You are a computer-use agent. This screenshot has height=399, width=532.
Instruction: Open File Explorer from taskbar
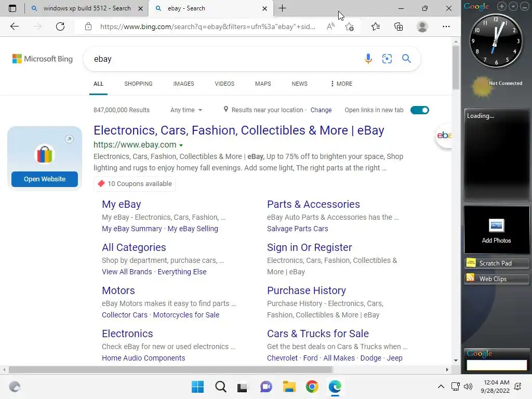(289, 387)
